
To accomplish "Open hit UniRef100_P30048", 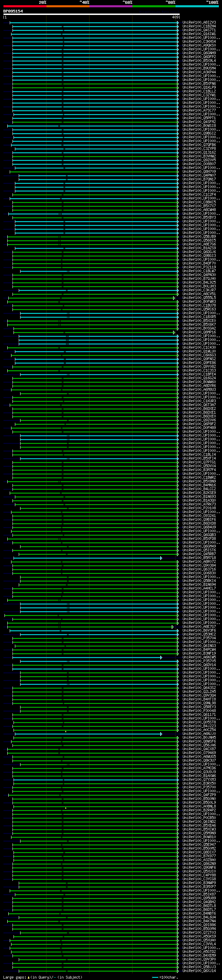I will pos(199,711).
